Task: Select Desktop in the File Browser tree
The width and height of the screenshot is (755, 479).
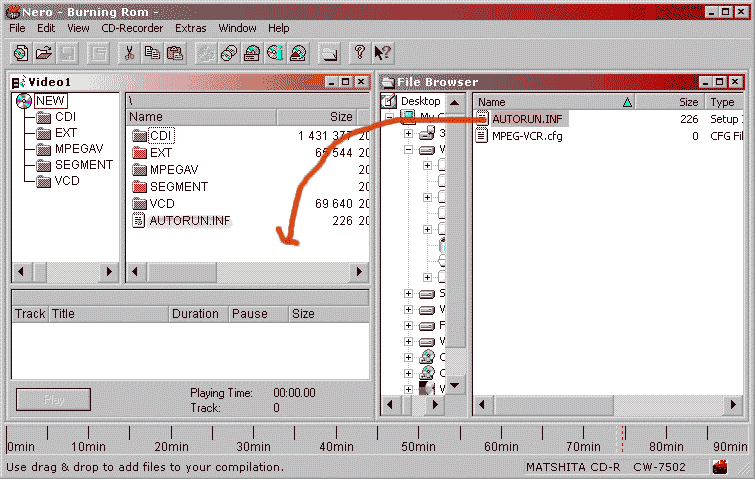Action: pyautogui.click(x=420, y=101)
